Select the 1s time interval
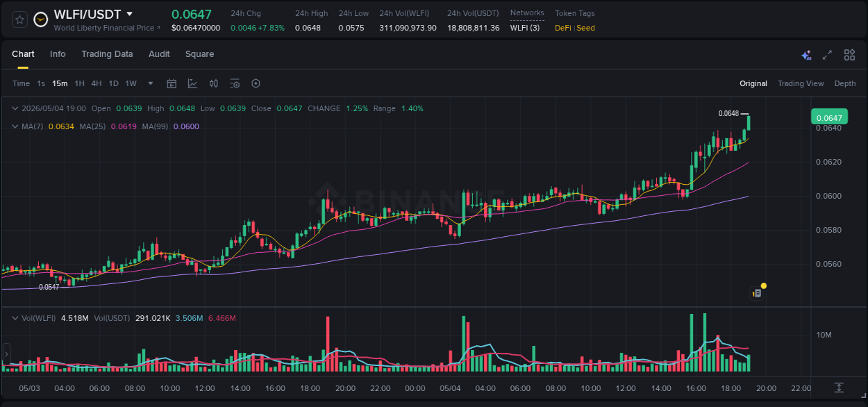Viewport: 868px width, 407px height. tap(41, 83)
